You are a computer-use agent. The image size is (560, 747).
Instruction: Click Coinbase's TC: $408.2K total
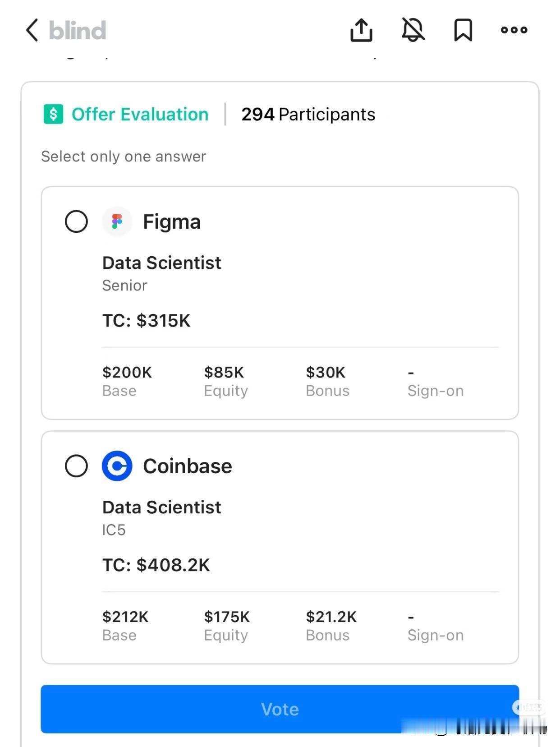pos(156,565)
